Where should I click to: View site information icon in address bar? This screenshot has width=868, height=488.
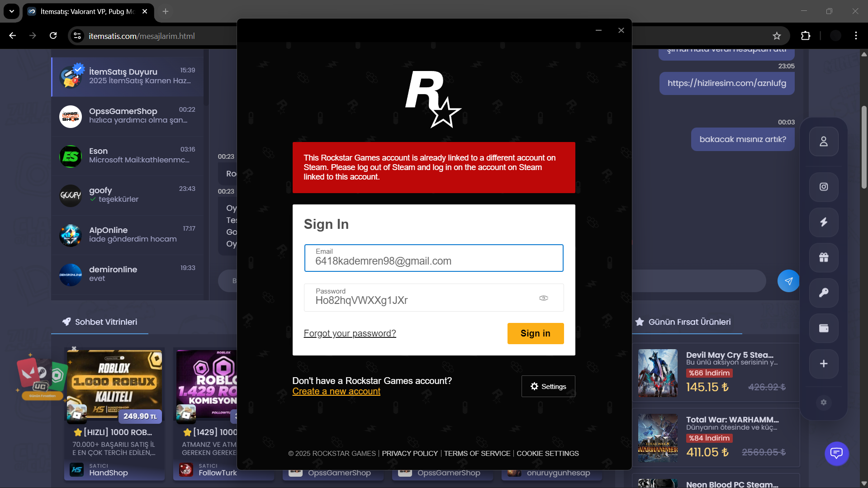77,36
